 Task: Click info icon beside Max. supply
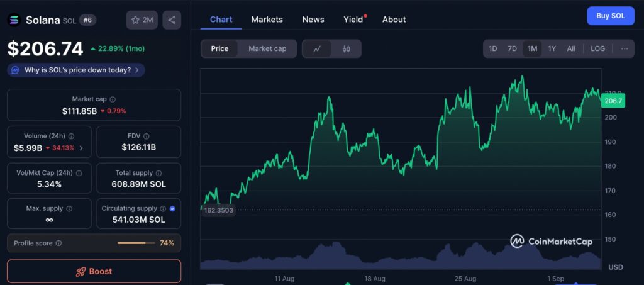click(69, 209)
